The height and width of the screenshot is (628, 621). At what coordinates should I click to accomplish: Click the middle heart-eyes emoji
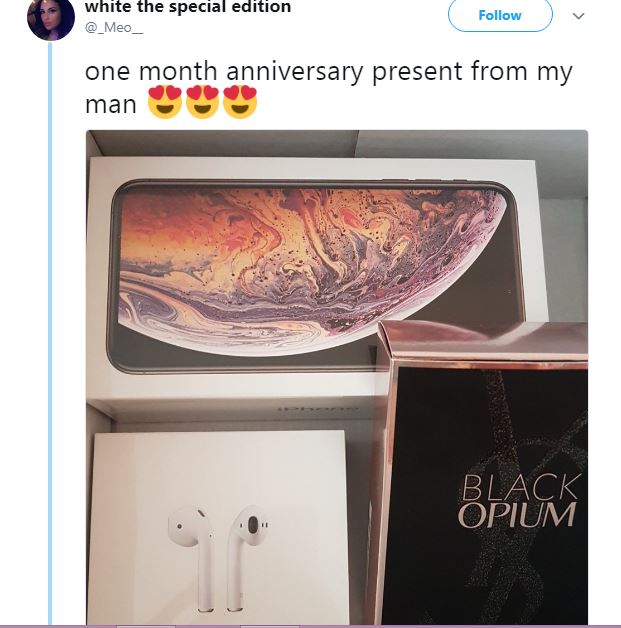(x=202, y=102)
